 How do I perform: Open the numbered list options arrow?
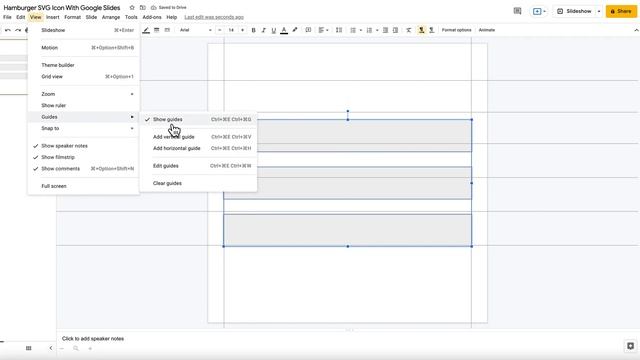click(x=377, y=30)
